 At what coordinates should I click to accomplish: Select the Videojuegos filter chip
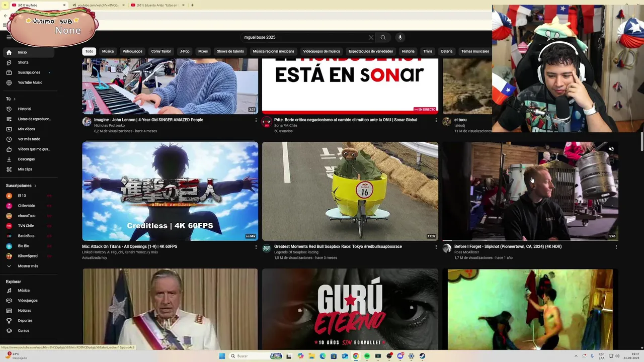[132, 51]
